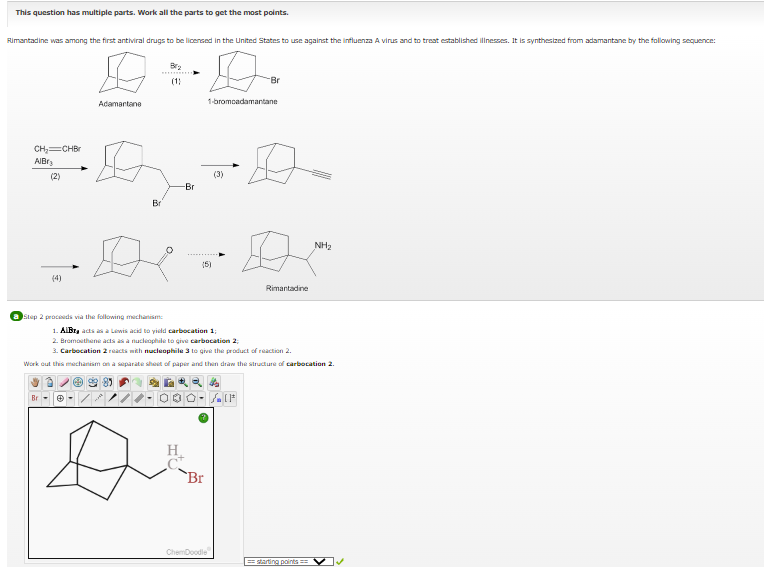This screenshot has width=764, height=567.
Task: Click the Br atom in drawn structure
Action: [195, 478]
